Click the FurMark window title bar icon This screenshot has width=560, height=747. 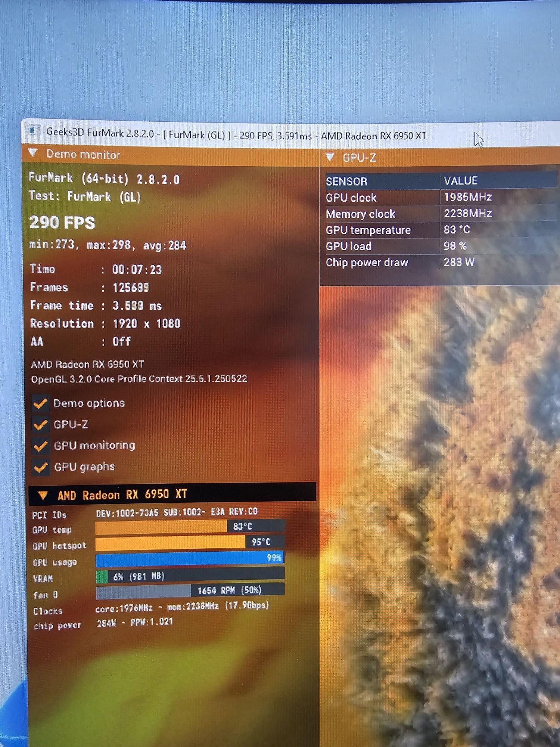(x=34, y=131)
